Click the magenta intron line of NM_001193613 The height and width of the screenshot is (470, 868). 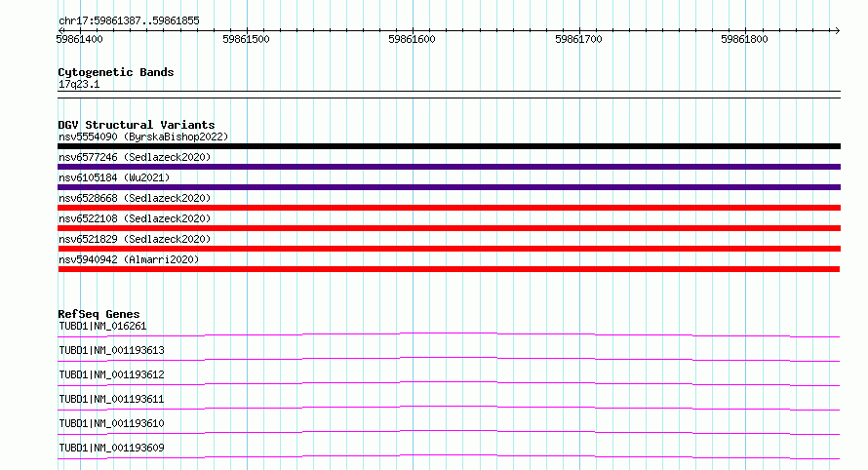[449, 358]
